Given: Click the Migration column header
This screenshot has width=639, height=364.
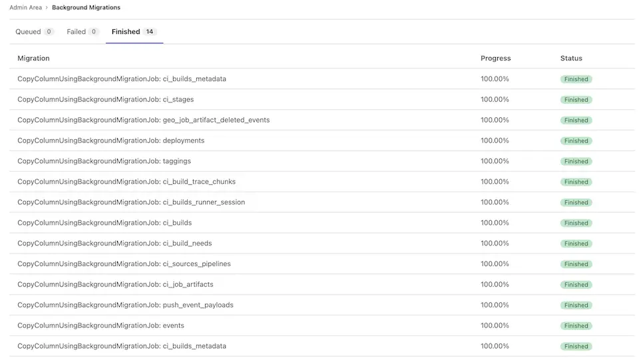Looking at the screenshot, I should pos(33,59).
